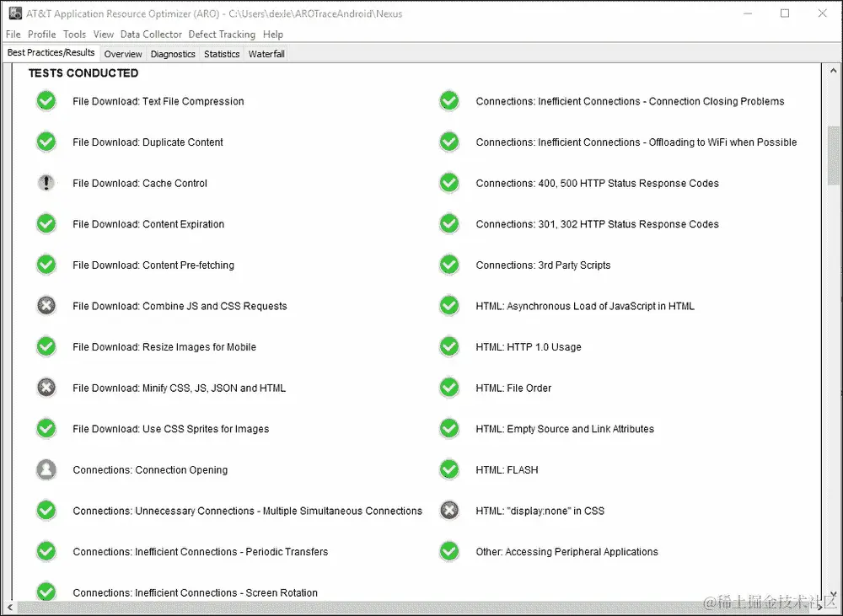Open the Help menu
The width and height of the screenshot is (843, 616).
pos(273,34)
